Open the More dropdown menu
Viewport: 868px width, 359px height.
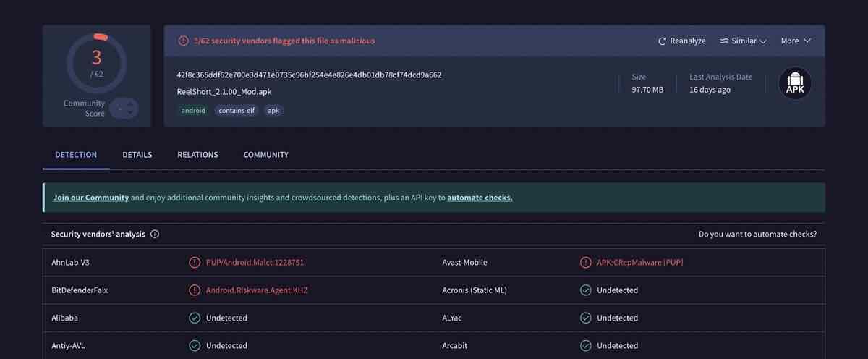796,41
